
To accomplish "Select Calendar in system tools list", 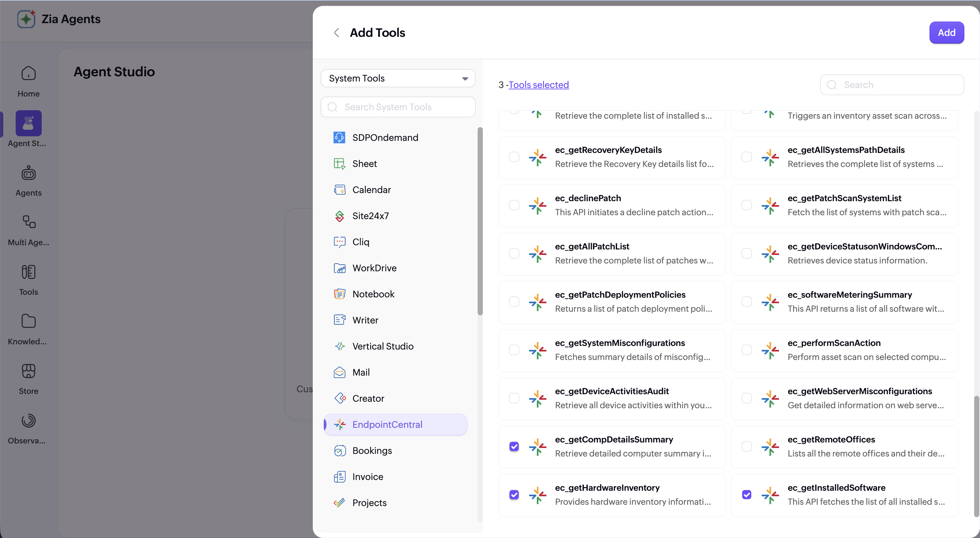I will [x=396, y=190].
